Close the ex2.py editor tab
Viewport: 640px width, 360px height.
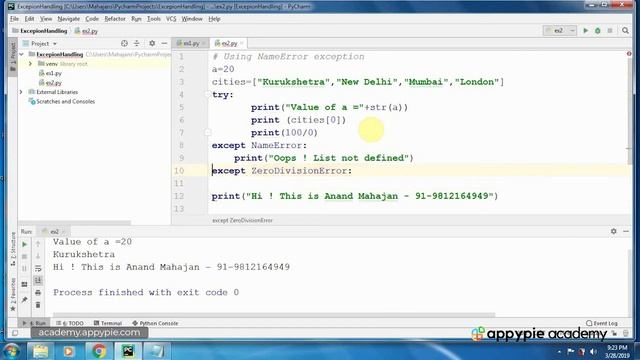pos(242,43)
